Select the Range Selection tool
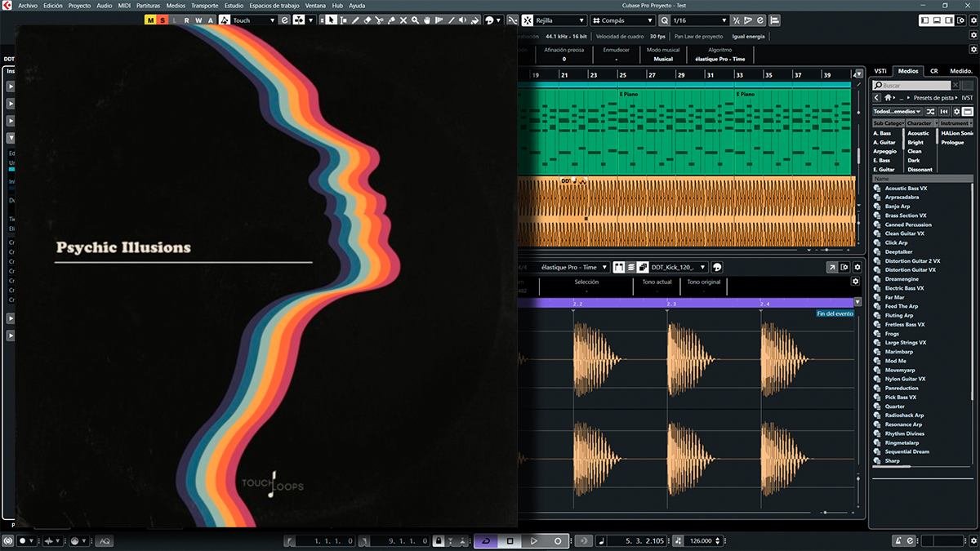The image size is (980, 551). click(344, 20)
